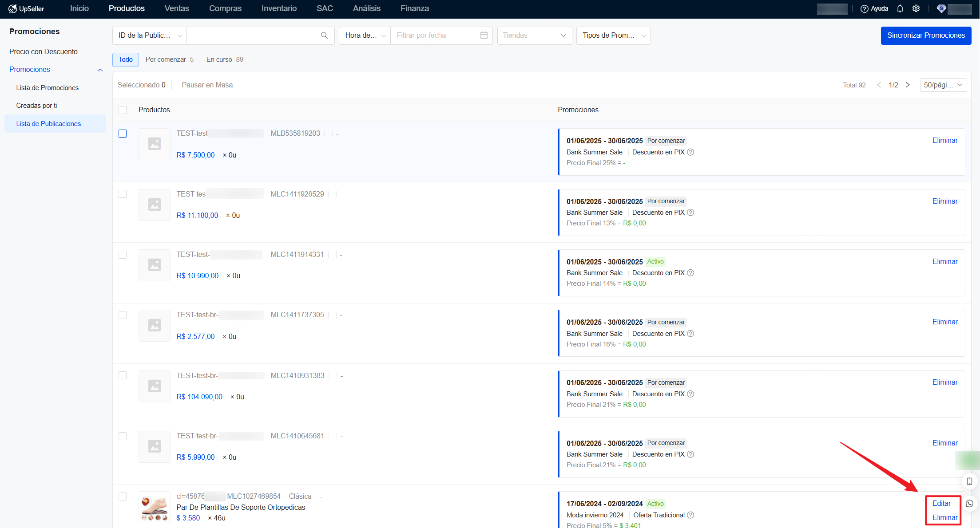Check the MLB535819203 product checkbox

(123, 134)
